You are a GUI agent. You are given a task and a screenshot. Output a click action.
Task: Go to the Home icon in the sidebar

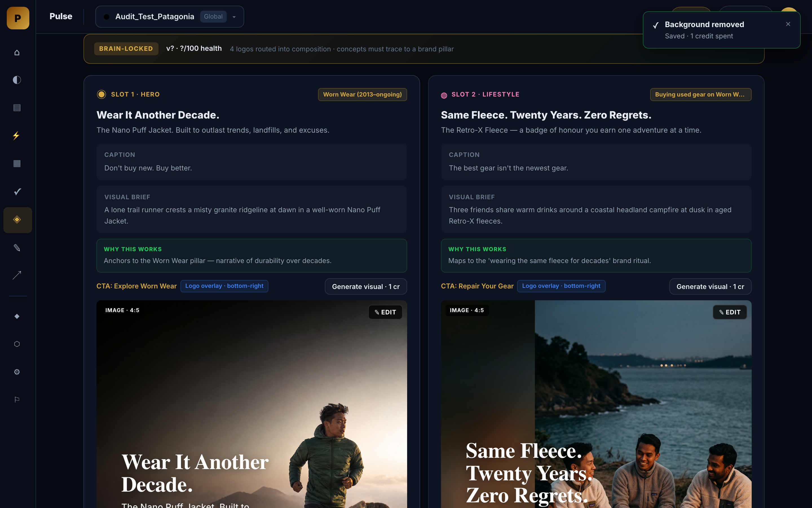17,52
